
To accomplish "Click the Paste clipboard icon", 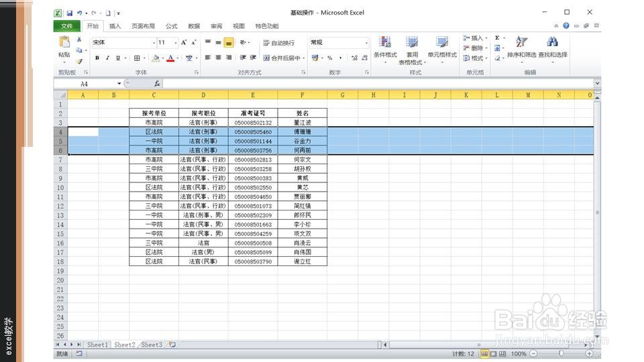I will (x=64, y=42).
